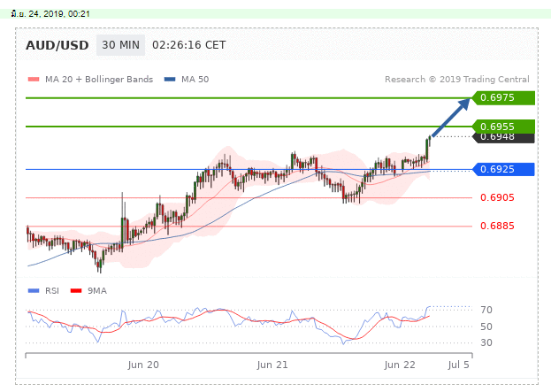Click the MA 50 legend label
Image resolution: width=551 pixels, height=392 pixels.
195,80
